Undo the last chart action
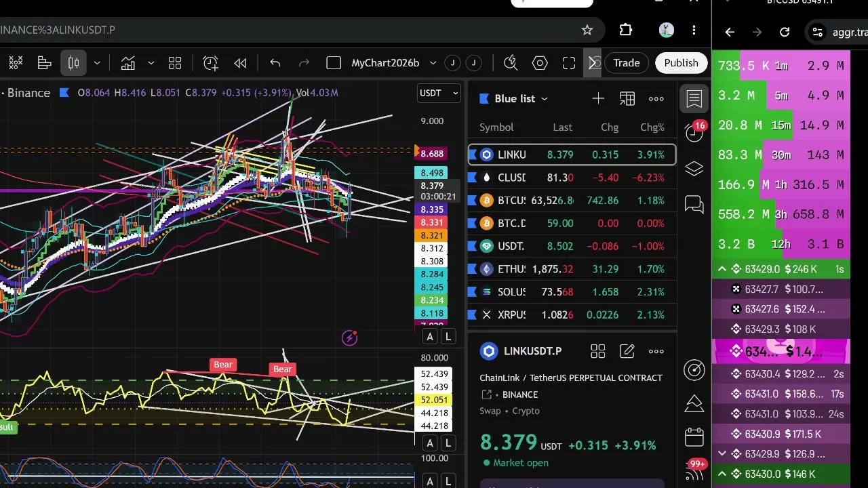The image size is (868, 488). (x=275, y=63)
